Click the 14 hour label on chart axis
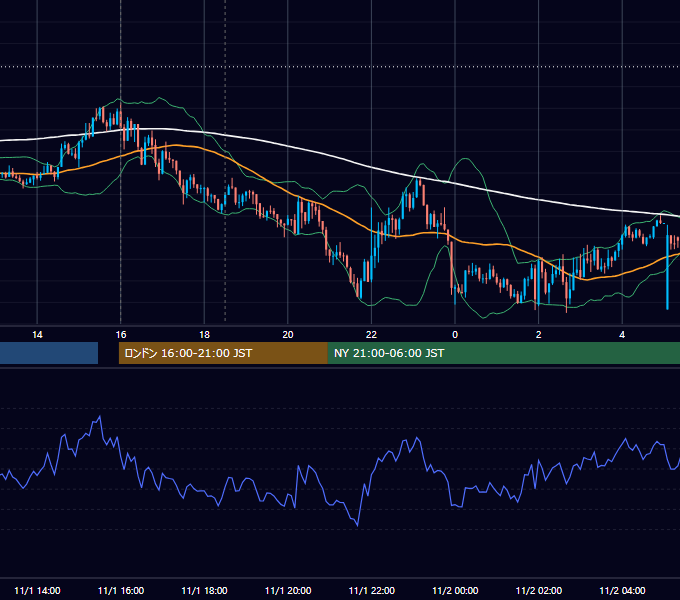The height and width of the screenshot is (600, 680). [x=37, y=335]
